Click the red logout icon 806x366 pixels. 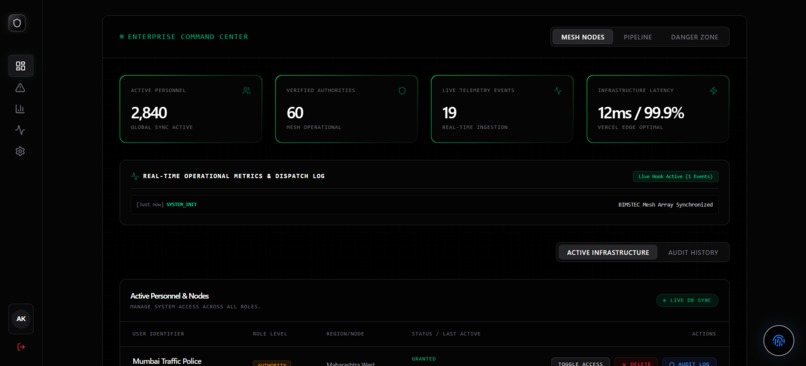[x=21, y=347]
